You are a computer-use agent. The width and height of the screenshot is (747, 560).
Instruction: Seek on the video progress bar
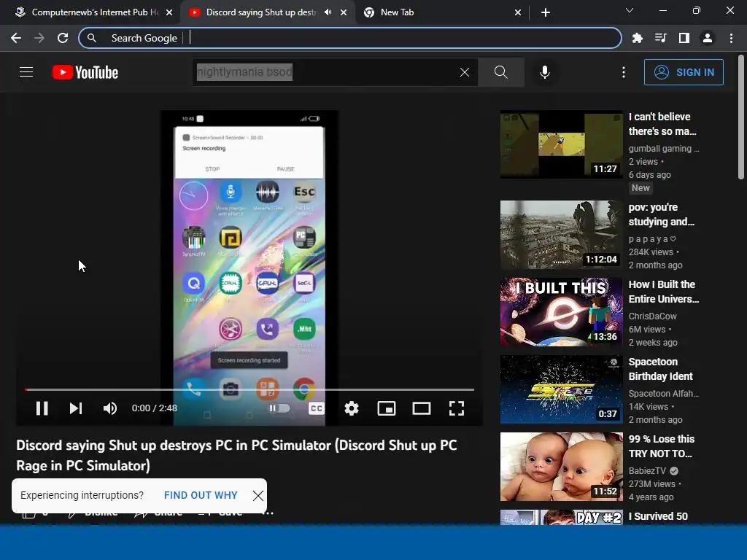pos(249,389)
